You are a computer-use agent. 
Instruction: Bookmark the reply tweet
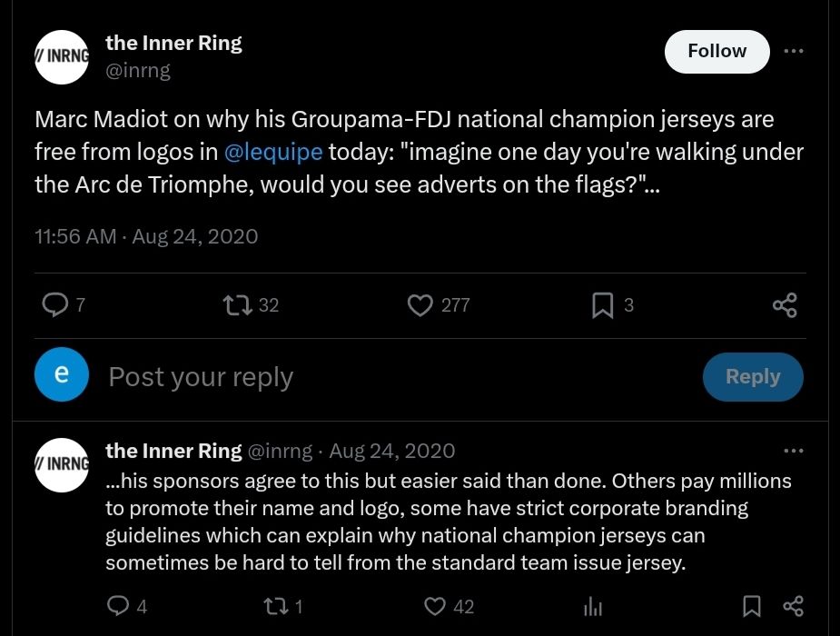click(752, 606)
